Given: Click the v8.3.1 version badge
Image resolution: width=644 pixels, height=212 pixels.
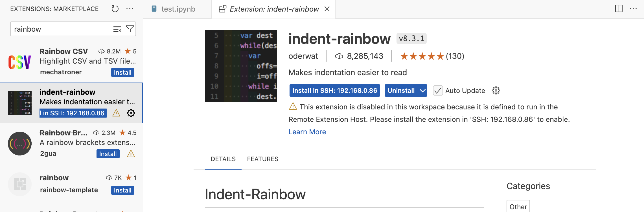Looking at the screenshot, I should coord(411,38).
